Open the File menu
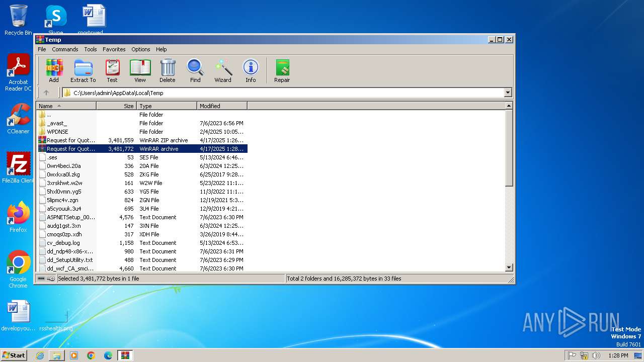 point(42,49)
